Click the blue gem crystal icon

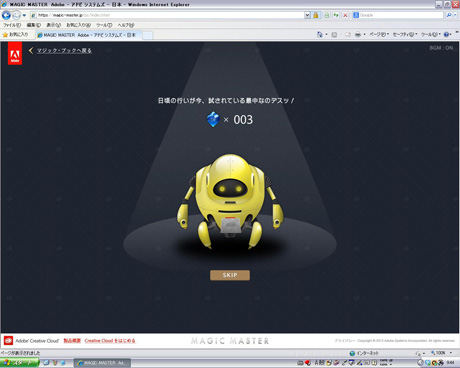(x=213, y=119)
